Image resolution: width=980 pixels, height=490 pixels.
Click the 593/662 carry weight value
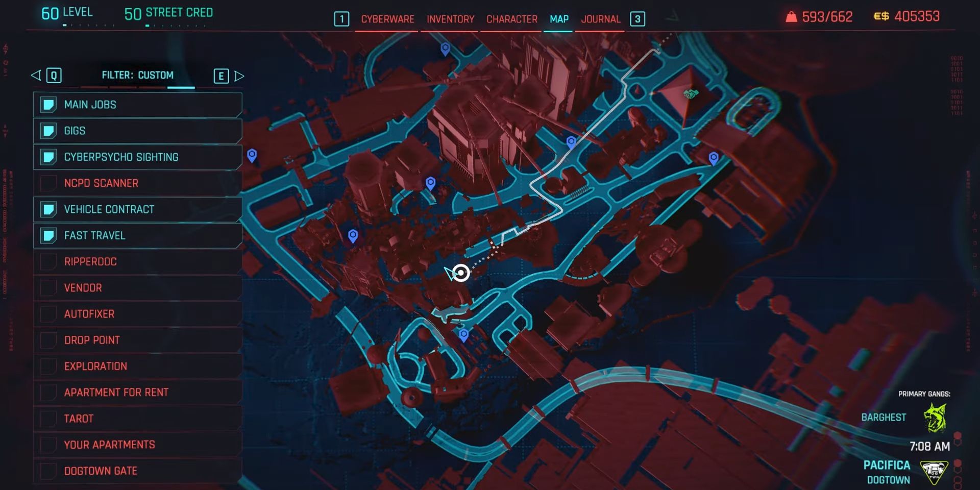point(827,17)
